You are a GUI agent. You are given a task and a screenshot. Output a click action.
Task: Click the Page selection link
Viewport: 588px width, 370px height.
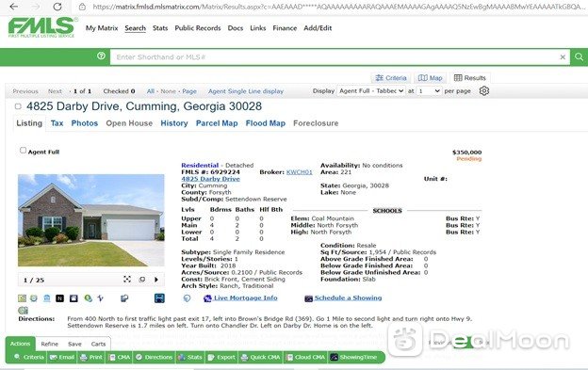(x=189, y=91)
